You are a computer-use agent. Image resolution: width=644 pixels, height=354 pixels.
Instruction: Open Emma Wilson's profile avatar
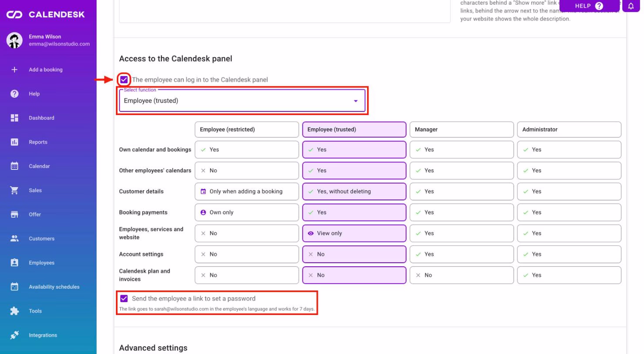point(14,41)
